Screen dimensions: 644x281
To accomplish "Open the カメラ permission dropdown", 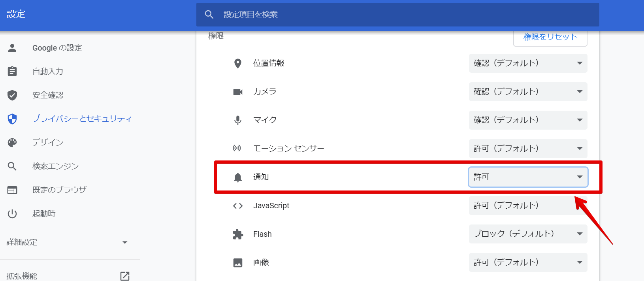I will click(528, 92).
